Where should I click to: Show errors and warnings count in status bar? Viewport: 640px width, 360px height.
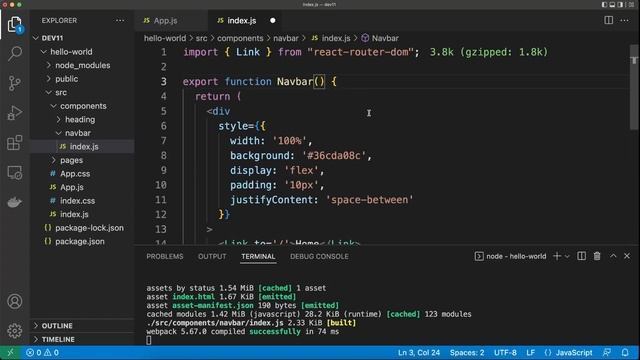pos(42,353)
